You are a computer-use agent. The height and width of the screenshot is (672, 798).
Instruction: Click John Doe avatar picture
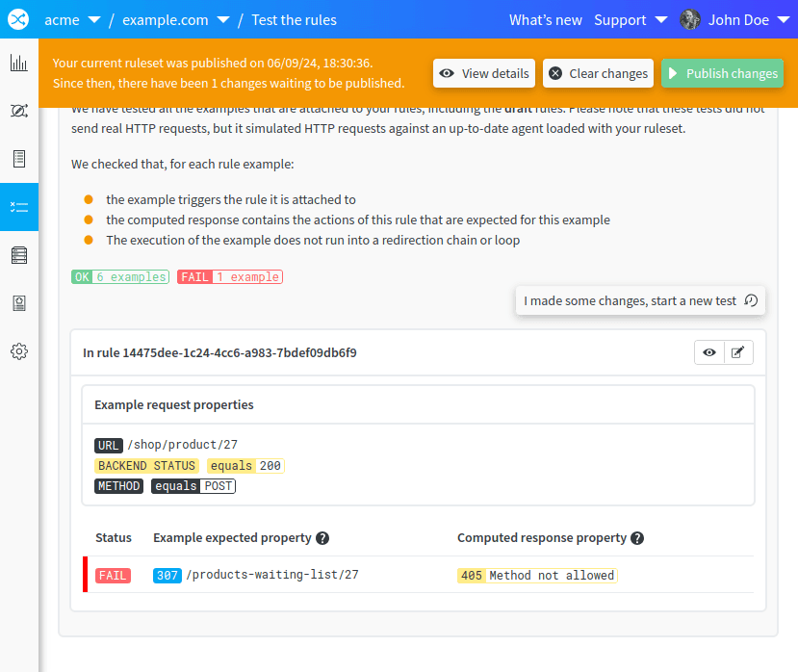point(690,20)
